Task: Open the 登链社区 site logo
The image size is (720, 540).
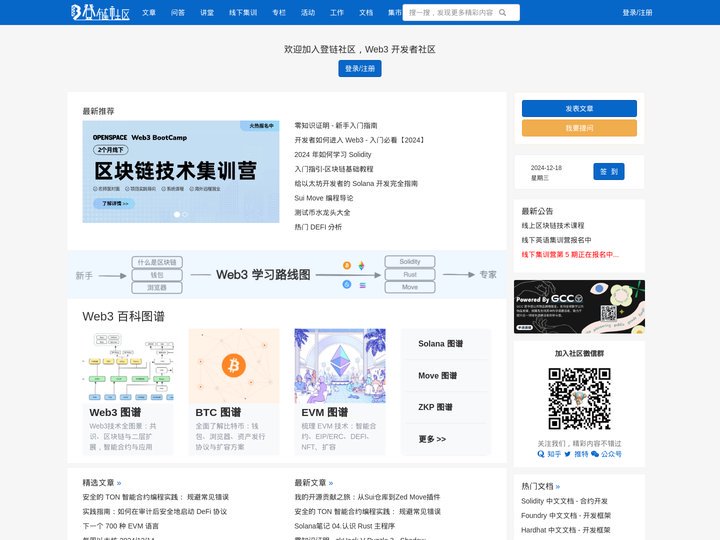Action: point(100,12)
